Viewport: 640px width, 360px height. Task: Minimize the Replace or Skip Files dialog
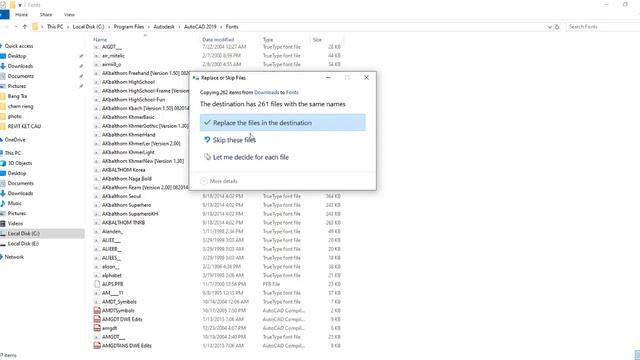tap(328, 78)
